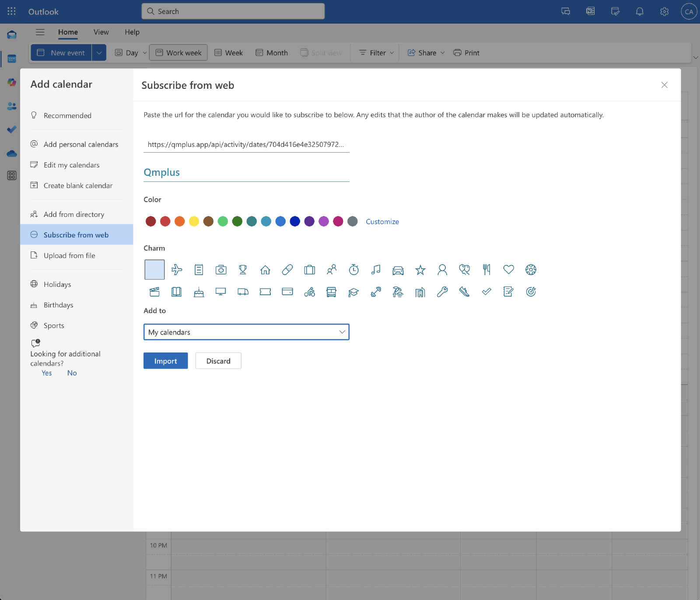Expand the Filter dropdown

[377, 53]
